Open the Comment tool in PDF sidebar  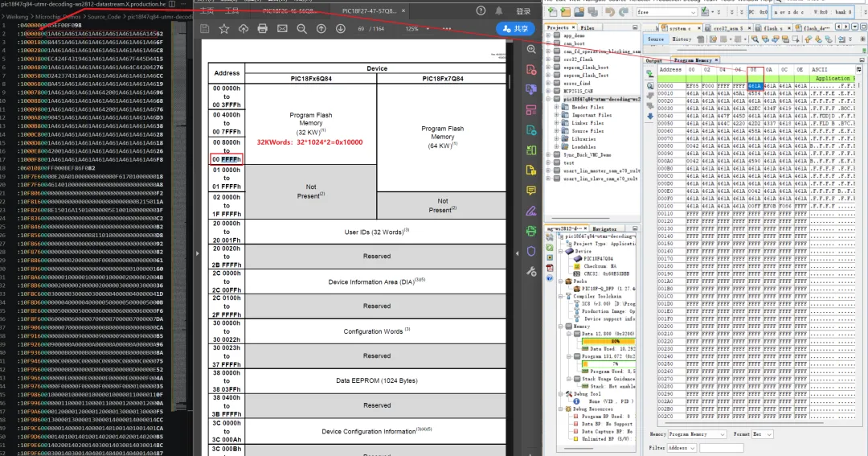coord(531,191)
